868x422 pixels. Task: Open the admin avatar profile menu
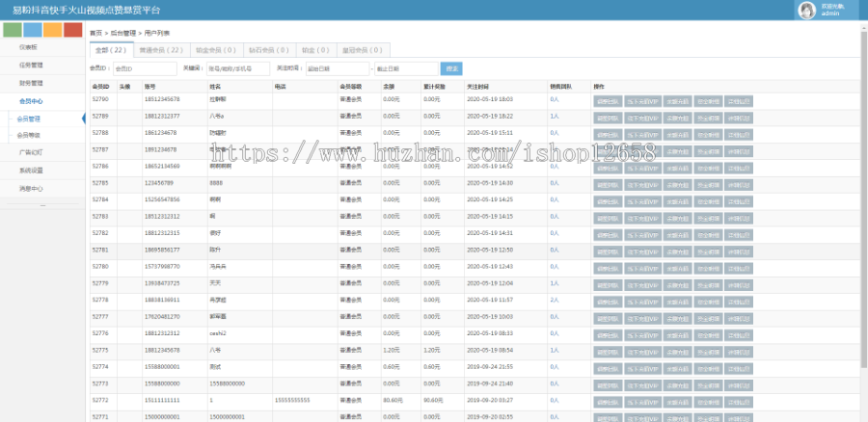click(806, 10)
